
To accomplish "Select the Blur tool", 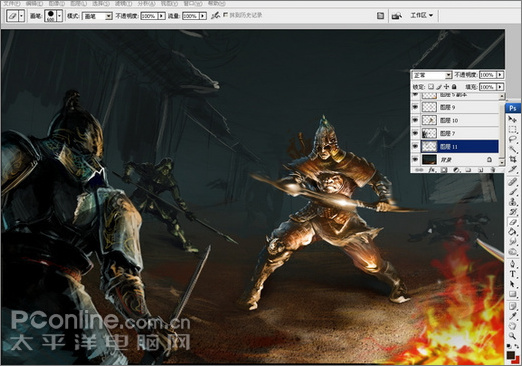I will coord(512,242).
